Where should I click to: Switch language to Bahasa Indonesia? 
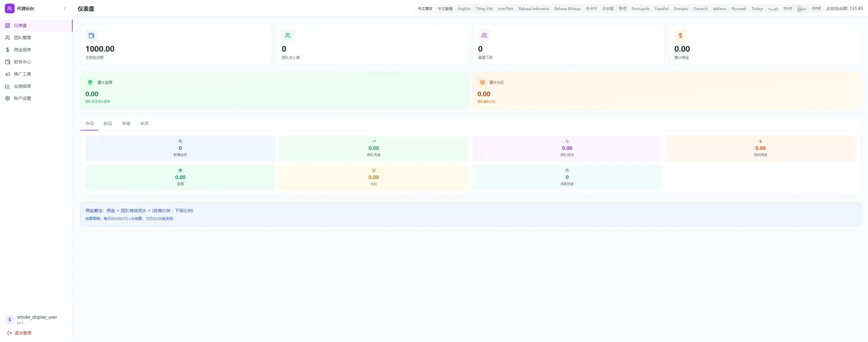534,9
